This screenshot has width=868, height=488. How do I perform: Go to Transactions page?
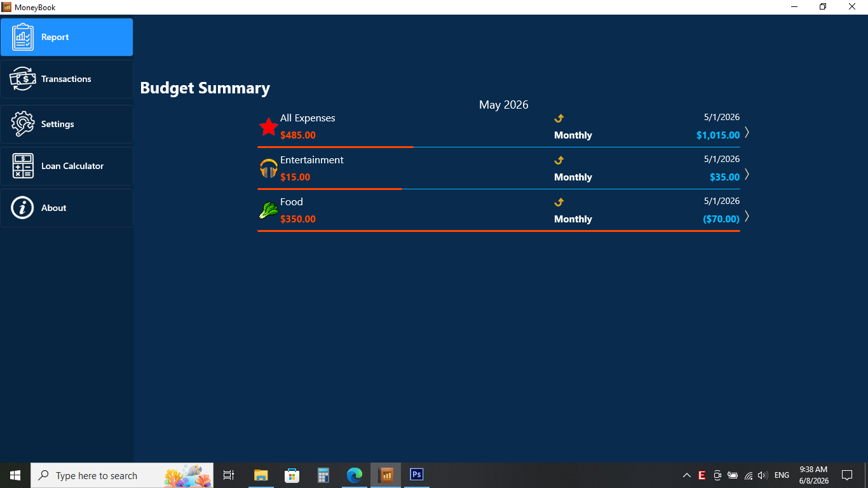click(67, 79)
